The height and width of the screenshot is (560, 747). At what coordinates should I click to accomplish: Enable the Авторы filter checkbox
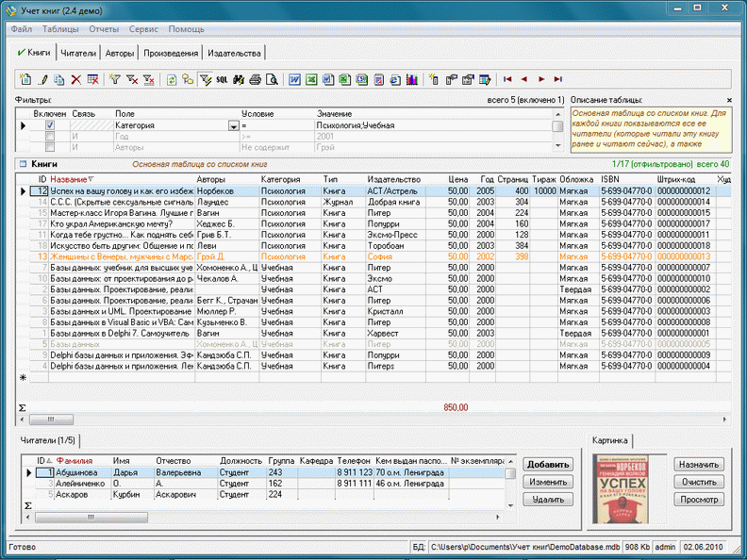[x=50, y=147]
